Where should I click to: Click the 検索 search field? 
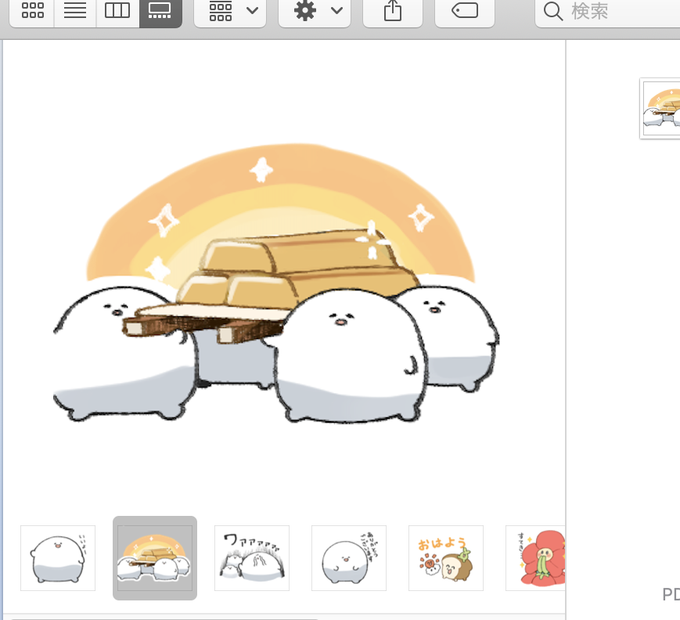[x=608, y=10]
